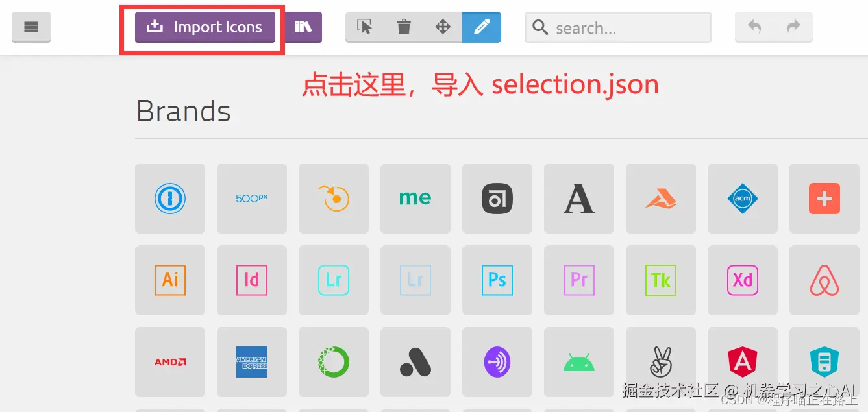The width and height of the screenshot is (868, 412).
Task: Select the pointer selection tool
Action: tap(365, 27)
